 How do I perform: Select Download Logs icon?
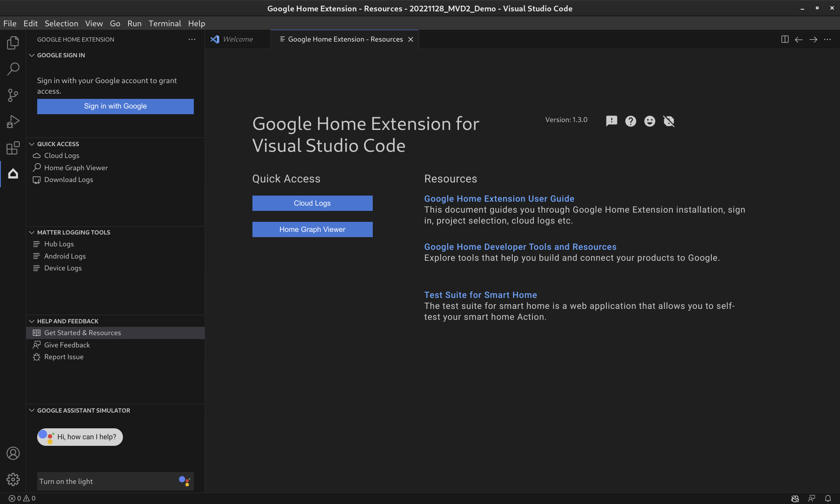point(37,179)
